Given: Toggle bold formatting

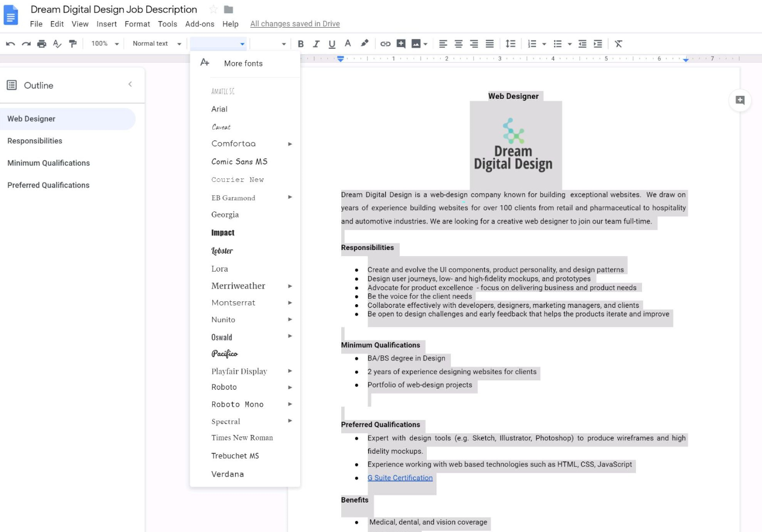Looking at the screenshot, I should [x=300, y=43].
